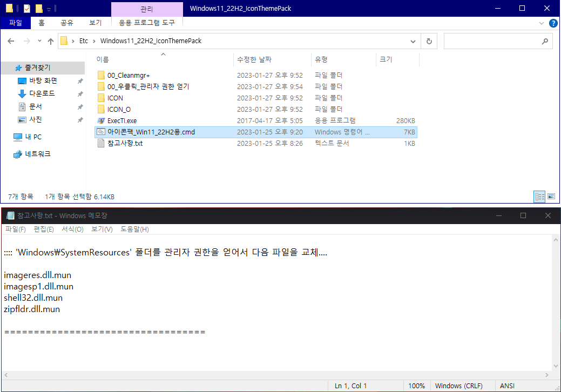The width and height of the screenshot is (561, 392).
Task: Open Notepad 도움말(H) menu
Action: 134,229
